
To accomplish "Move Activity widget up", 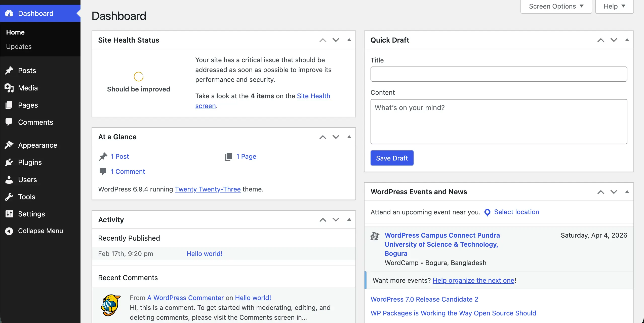I will [323, 220].
